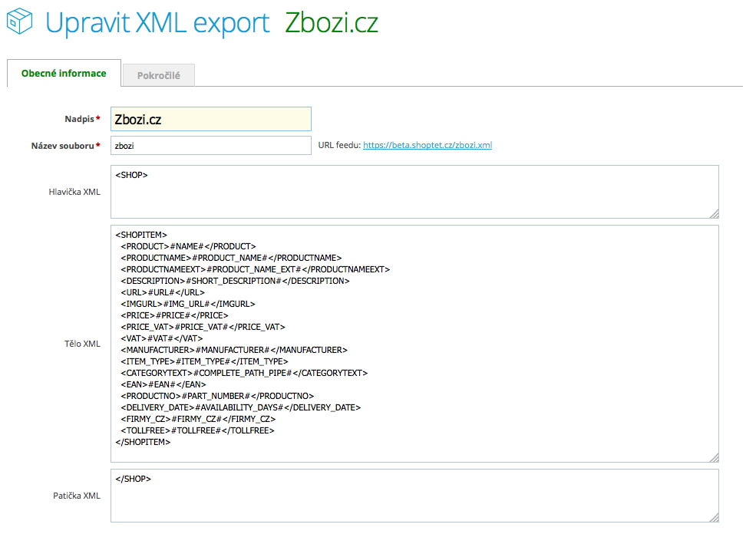Place cursor on the SHOPITEM closing tag line
The image size is (756, 534).
pyautogui.click(x=143, y=442)
